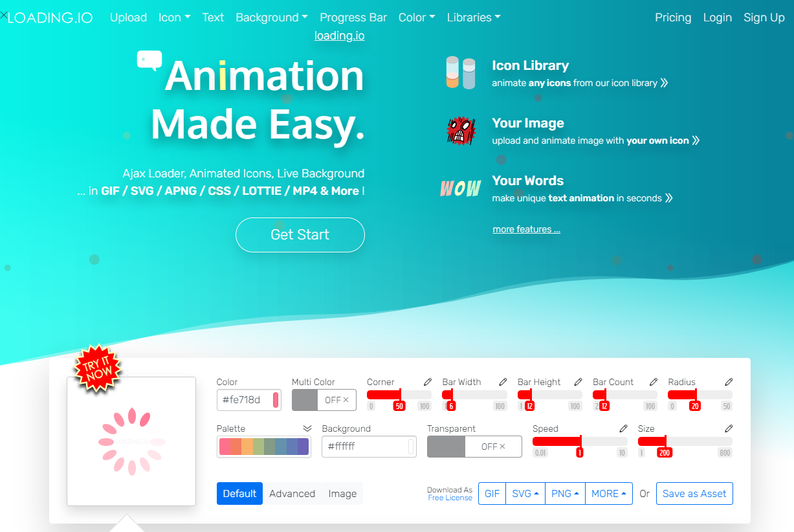Click the Sign Up link
This screenshot has height=532, width=794.
tap(764, 17)
